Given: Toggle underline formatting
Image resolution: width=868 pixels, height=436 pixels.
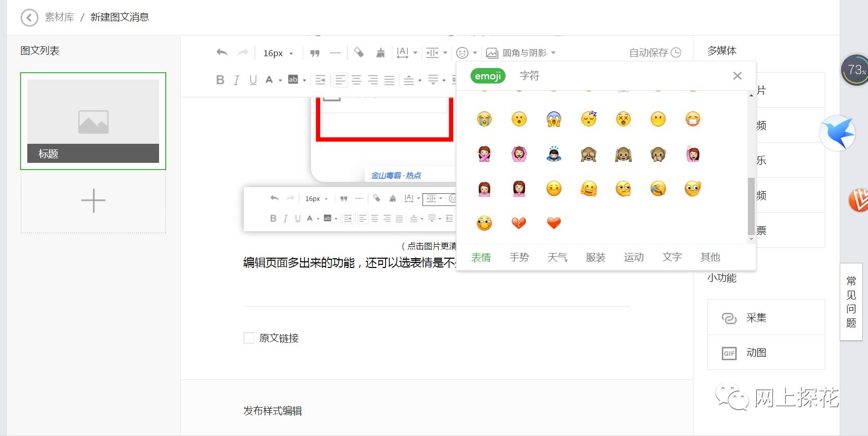Looking at the screenshot, I should pos(253,80).
